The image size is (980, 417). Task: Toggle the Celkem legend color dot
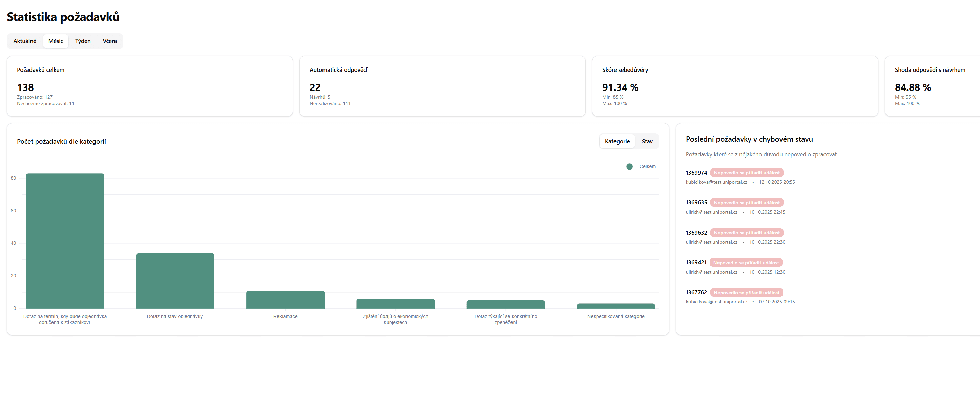point(629,167)
